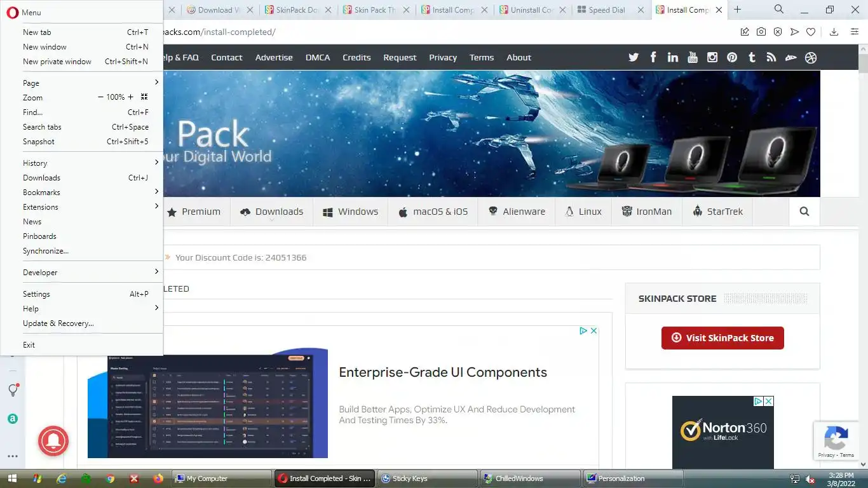Click the pinboard edit icon in address bar
Viewport: 868px width, 488px height.
pos(745,32)
